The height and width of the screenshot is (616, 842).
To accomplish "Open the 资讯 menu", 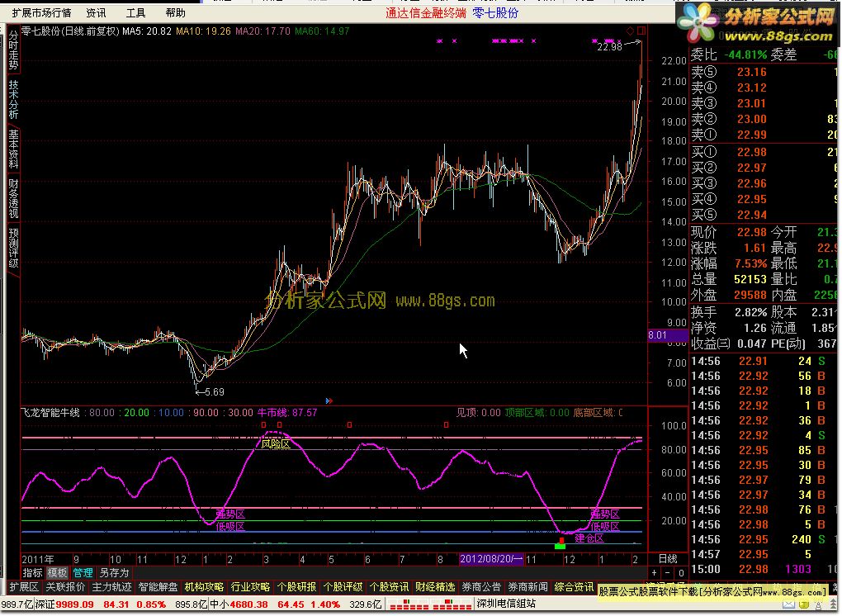I will click(x=96, y=12).
